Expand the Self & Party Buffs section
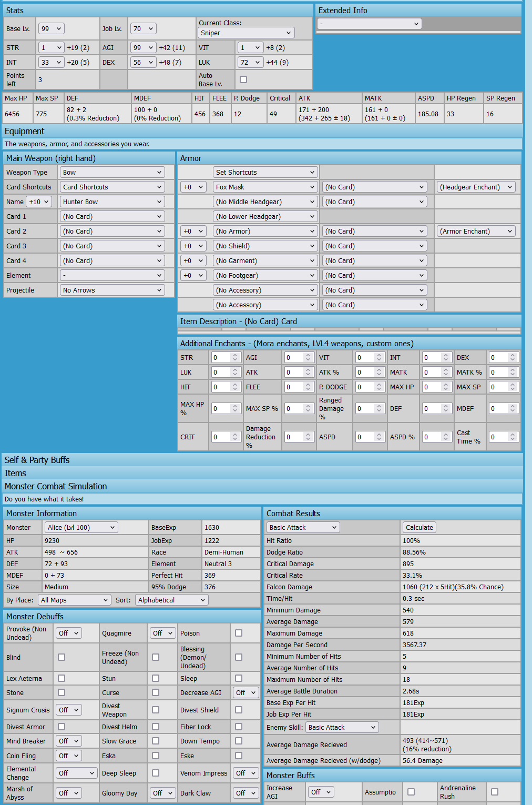The image size is (532, 805). 262,460
